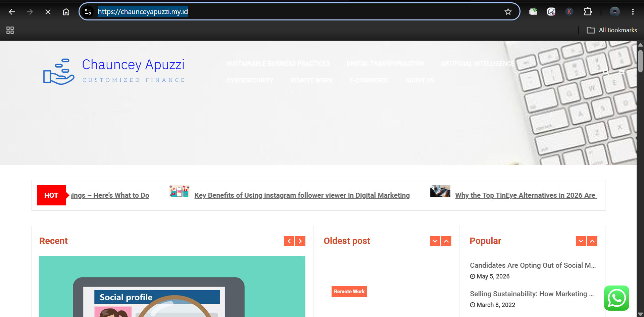
Task: Click the address bar URL field
Action: (299, 12)
